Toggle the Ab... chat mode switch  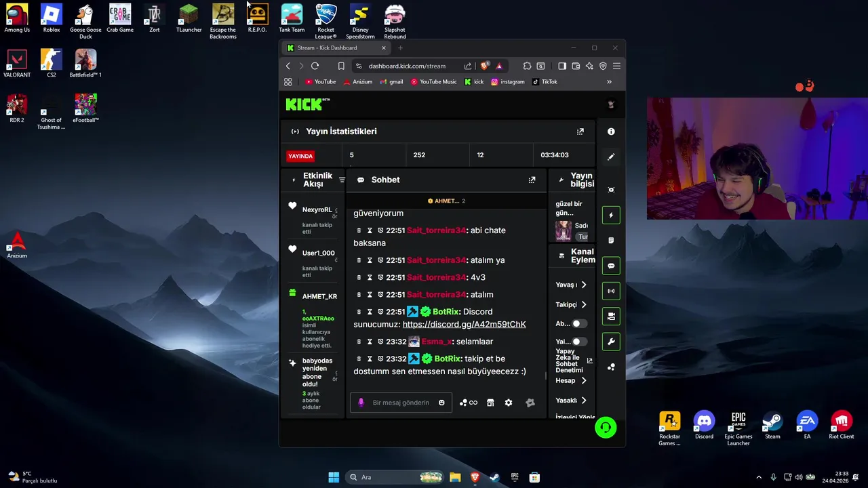pos(578,324)
